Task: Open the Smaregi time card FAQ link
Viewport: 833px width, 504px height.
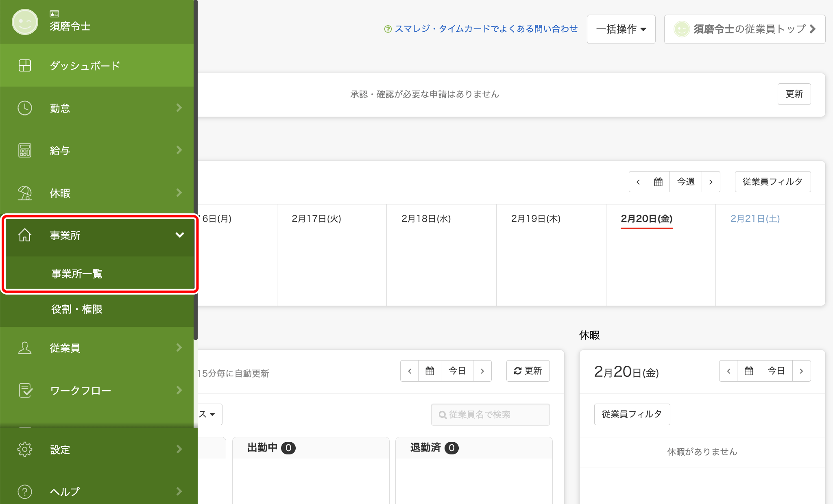Action: point(486,29)
